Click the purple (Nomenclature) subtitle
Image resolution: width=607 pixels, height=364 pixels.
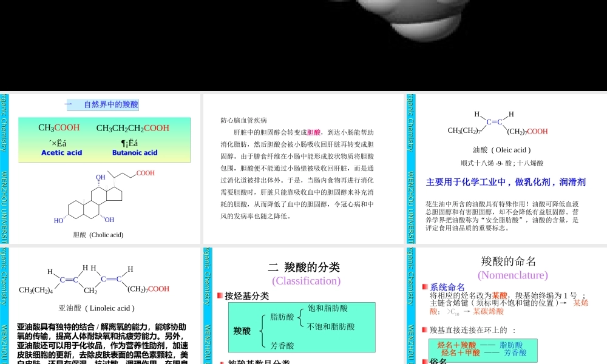513,275
